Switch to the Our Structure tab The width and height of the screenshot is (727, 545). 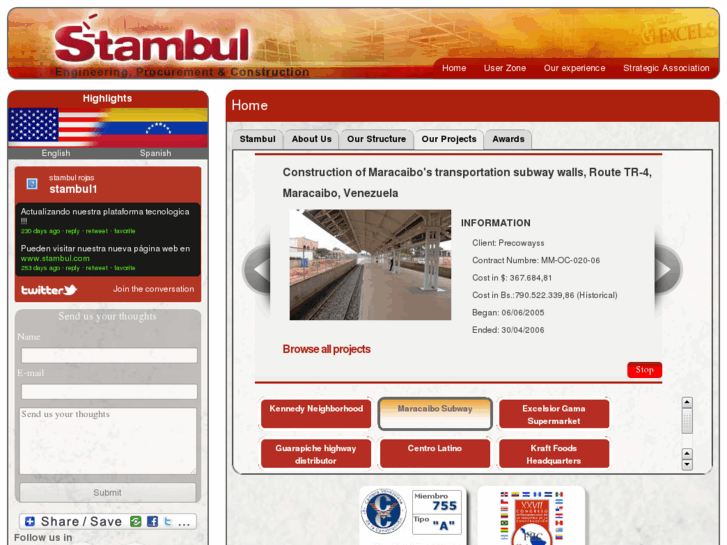click(376, 139)
